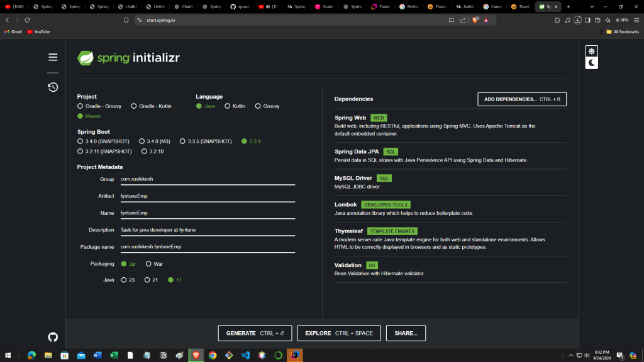644x362 pixels.
Task: Bookmark this page using bookmark icon
Action: click(x=126, y=20)
